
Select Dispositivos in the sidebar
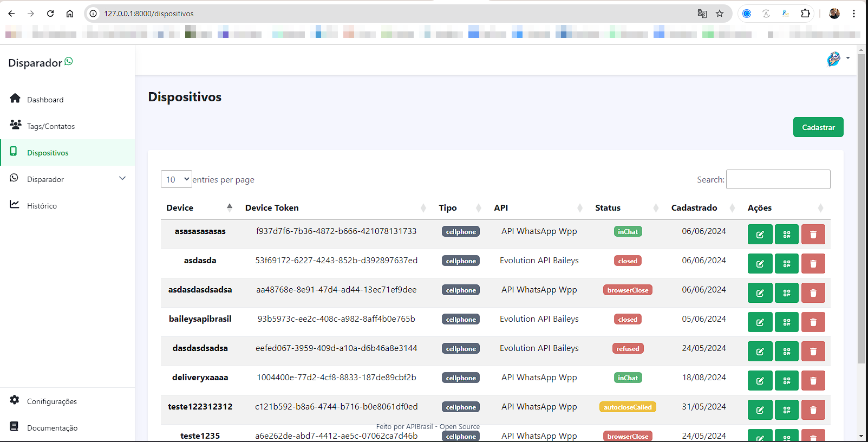point(67,153)
